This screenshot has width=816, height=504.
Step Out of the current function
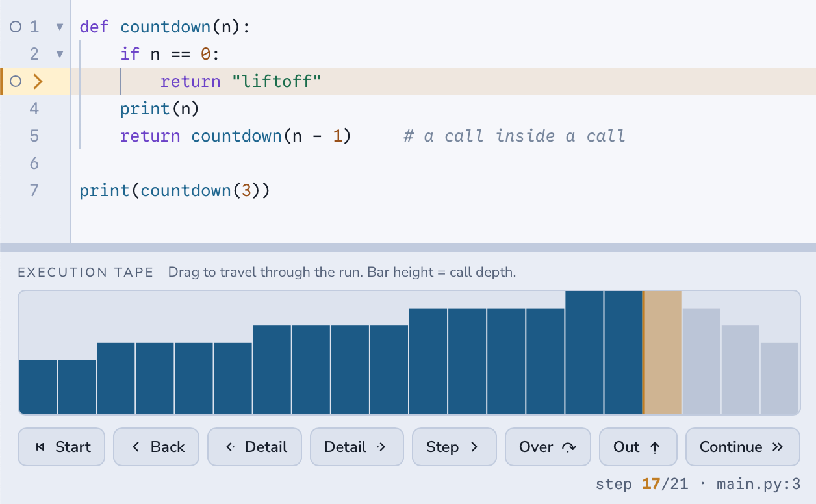(x=638, y=447)
